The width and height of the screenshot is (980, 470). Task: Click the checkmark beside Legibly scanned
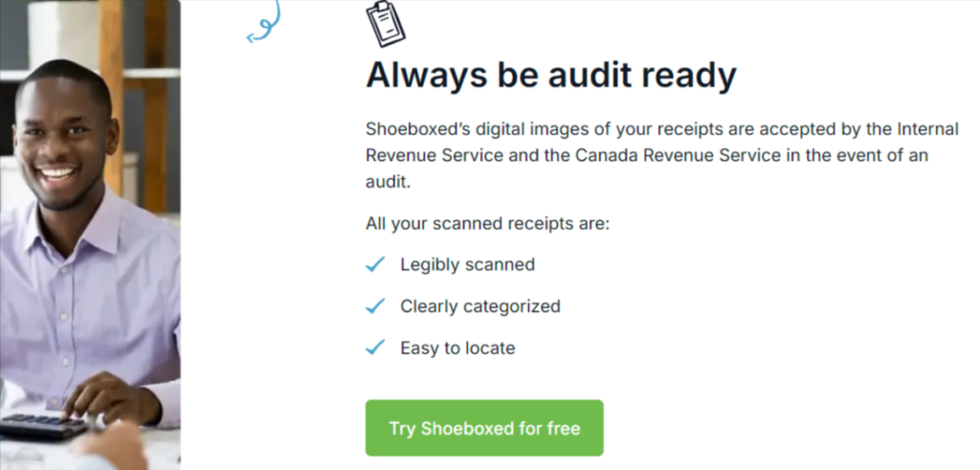[375, 264]
